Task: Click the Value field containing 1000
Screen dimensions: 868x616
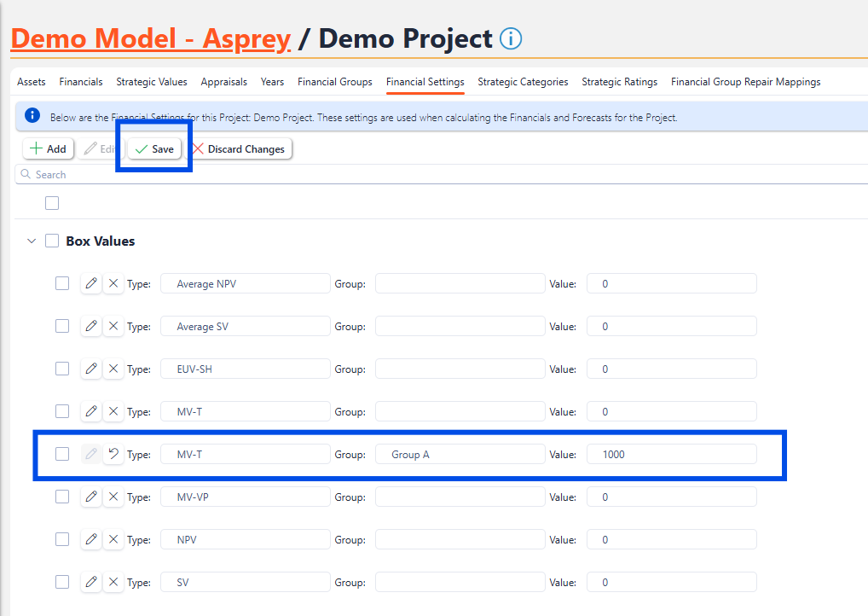Action: coord(672,455)
